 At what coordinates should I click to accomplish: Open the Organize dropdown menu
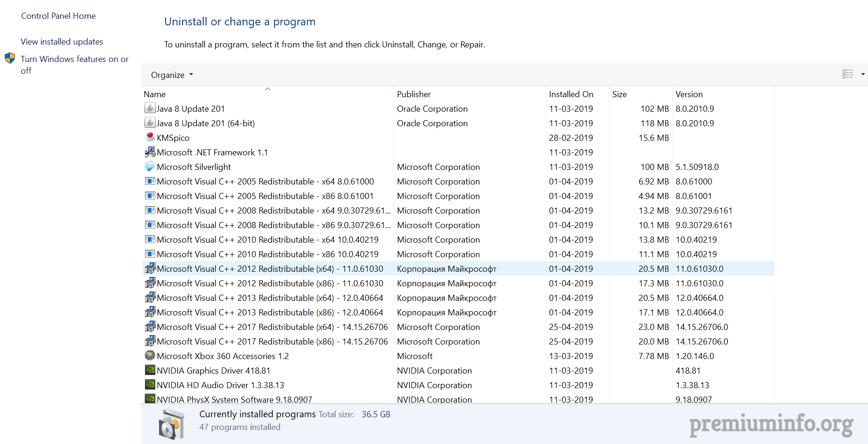pyautogui.click(x=172, y=75)
